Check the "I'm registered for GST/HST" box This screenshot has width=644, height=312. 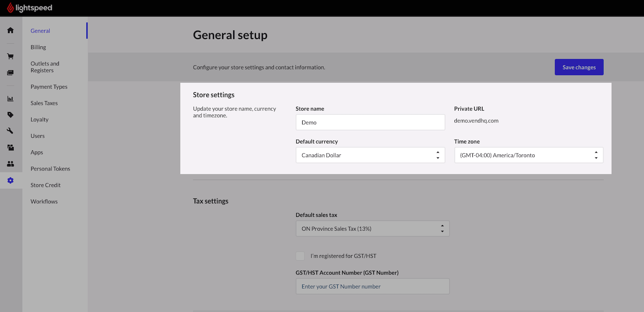[300, 256]
